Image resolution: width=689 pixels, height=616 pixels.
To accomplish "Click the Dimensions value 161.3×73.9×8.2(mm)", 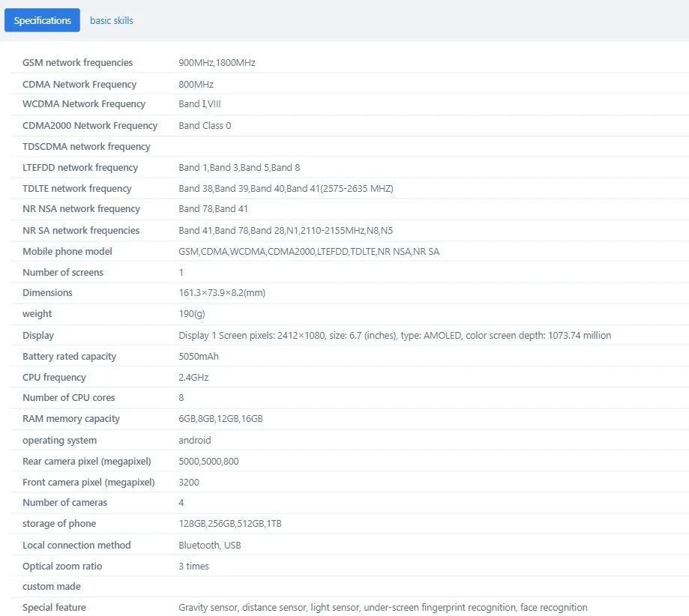I will coord(222,292).
